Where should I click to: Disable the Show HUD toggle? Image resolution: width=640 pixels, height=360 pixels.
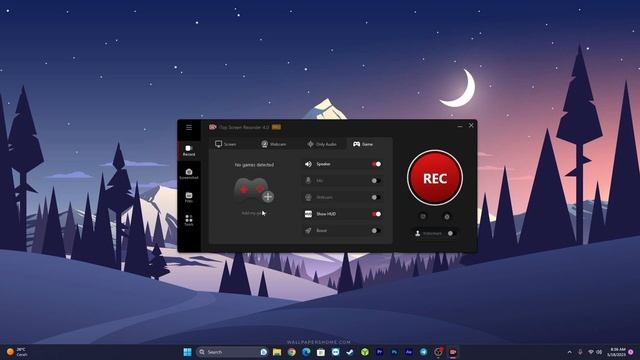376,214
